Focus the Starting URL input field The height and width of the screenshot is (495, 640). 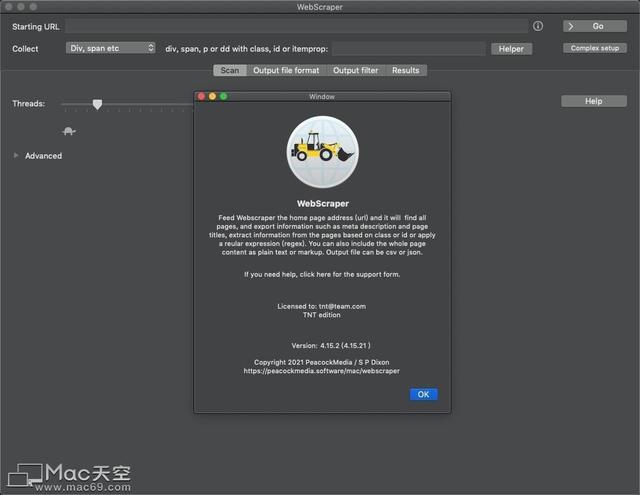(297, 26)
